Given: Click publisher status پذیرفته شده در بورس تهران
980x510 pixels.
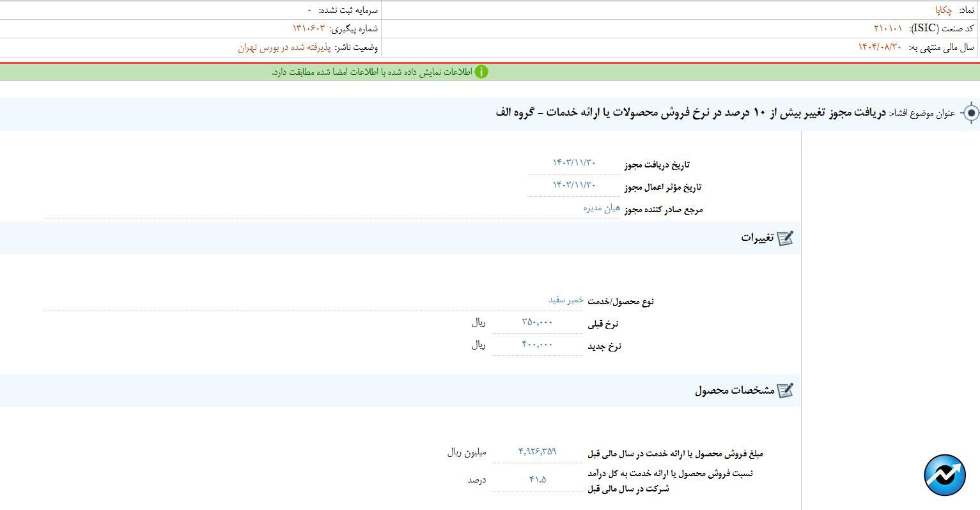Looking at the screenshot, I should tap(284, 47).
